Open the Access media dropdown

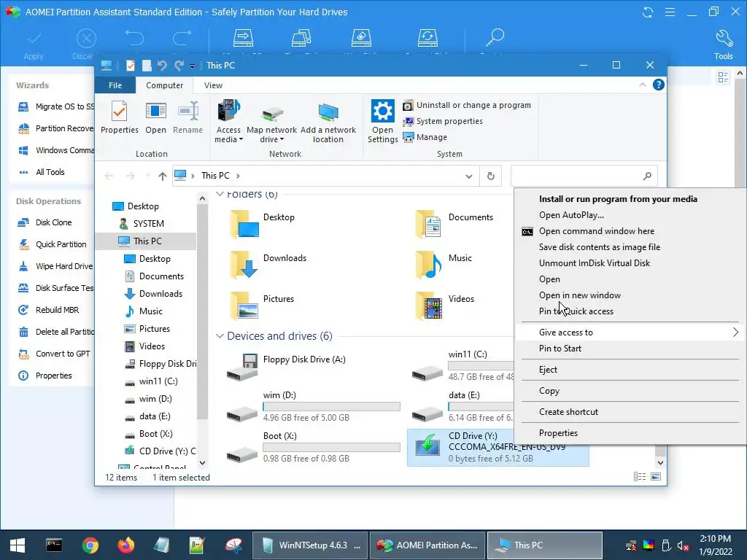tap(228, 122)
